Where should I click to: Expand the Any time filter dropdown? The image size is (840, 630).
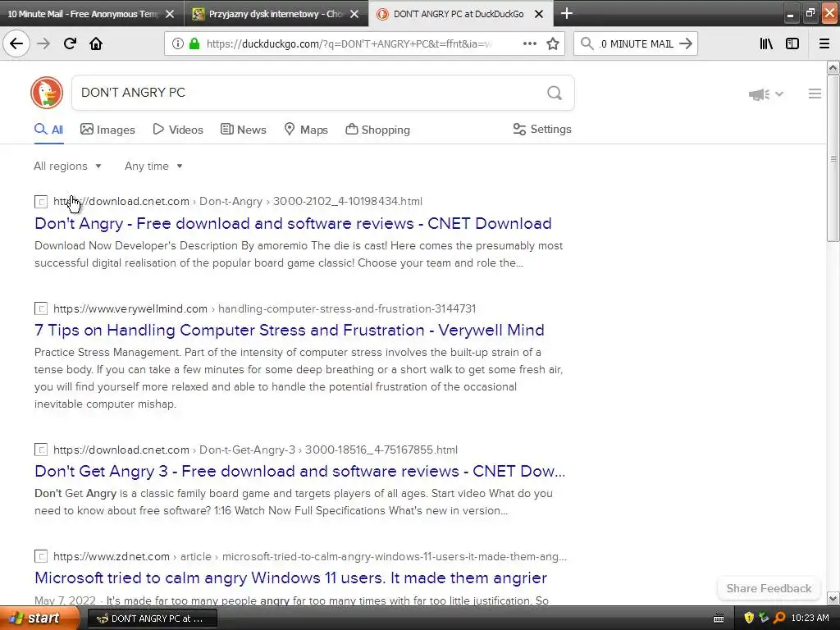click(153, 166)
